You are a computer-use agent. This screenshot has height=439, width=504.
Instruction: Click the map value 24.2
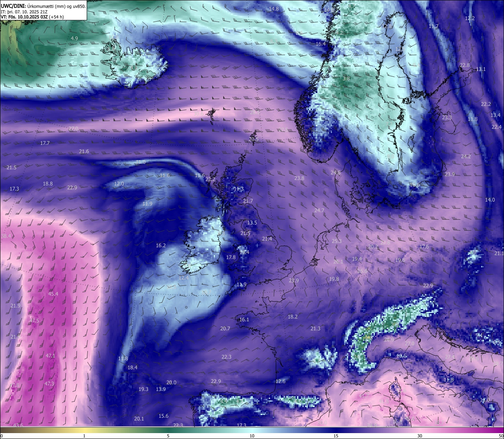point(466,156)
